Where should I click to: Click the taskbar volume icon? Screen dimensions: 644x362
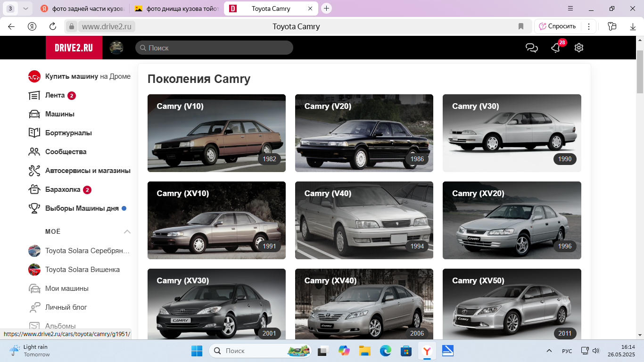596,351
